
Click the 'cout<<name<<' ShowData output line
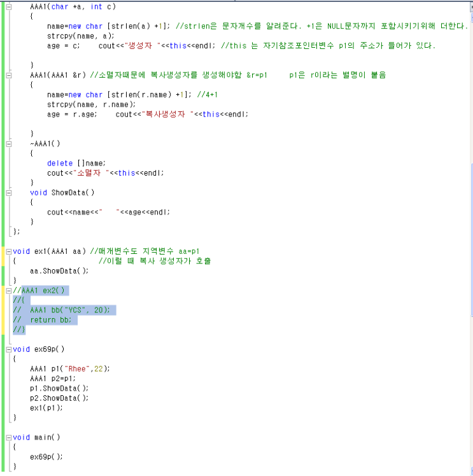(108, 212)
